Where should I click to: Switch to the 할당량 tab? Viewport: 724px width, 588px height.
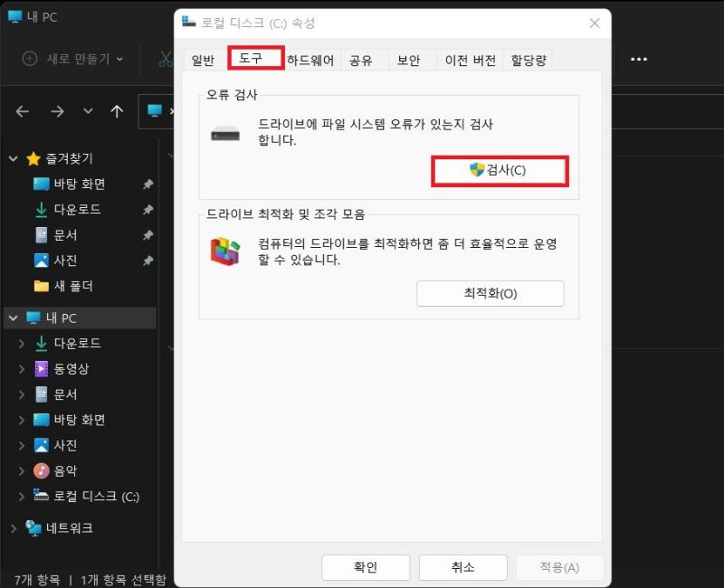point(529,60)
